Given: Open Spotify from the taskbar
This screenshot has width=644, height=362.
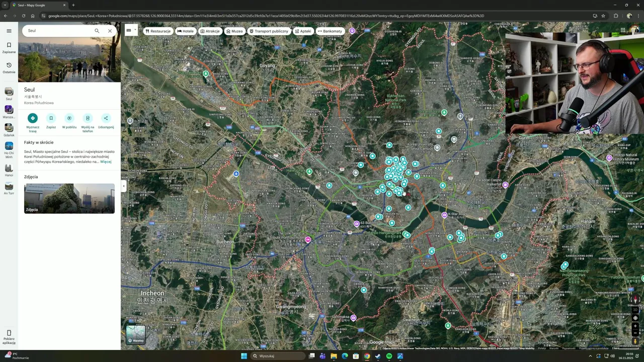Looking at the screenshot, I should click(389, 356).
